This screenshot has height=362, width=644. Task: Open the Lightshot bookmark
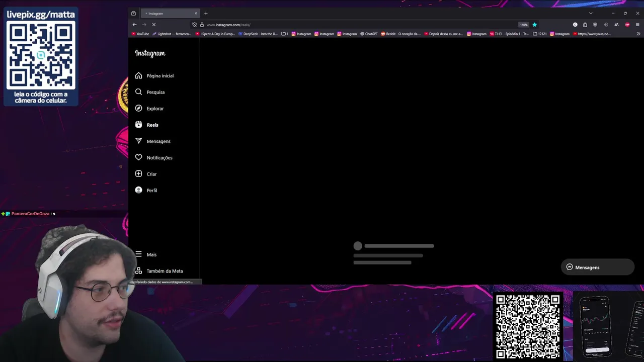pos(172,34)
